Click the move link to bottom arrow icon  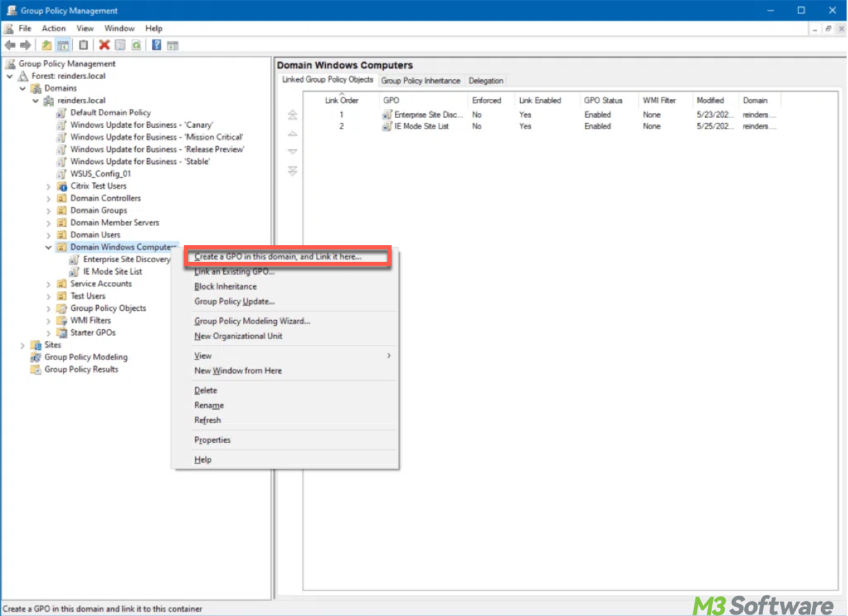[x=293, y=171]
